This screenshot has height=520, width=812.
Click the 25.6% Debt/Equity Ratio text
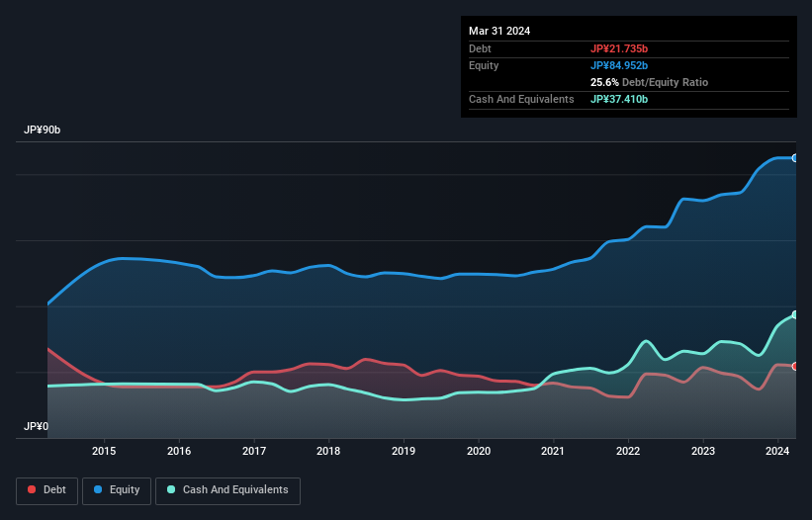pos(649,82)
